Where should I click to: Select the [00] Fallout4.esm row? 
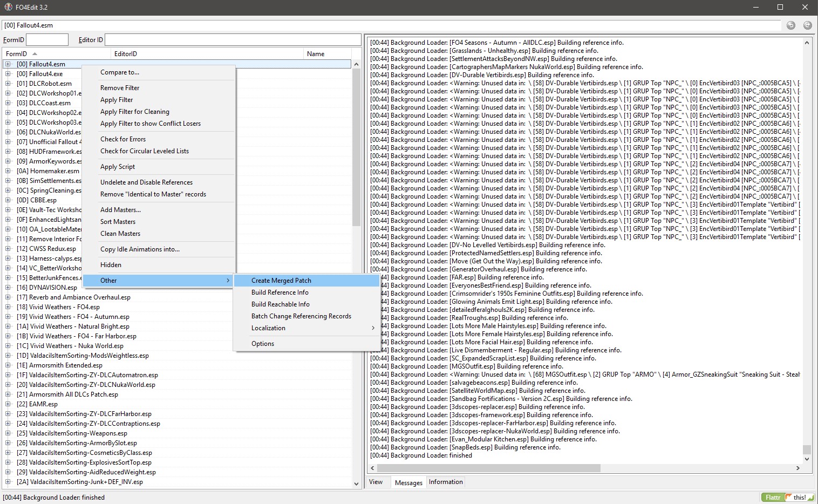coord(177,64)
